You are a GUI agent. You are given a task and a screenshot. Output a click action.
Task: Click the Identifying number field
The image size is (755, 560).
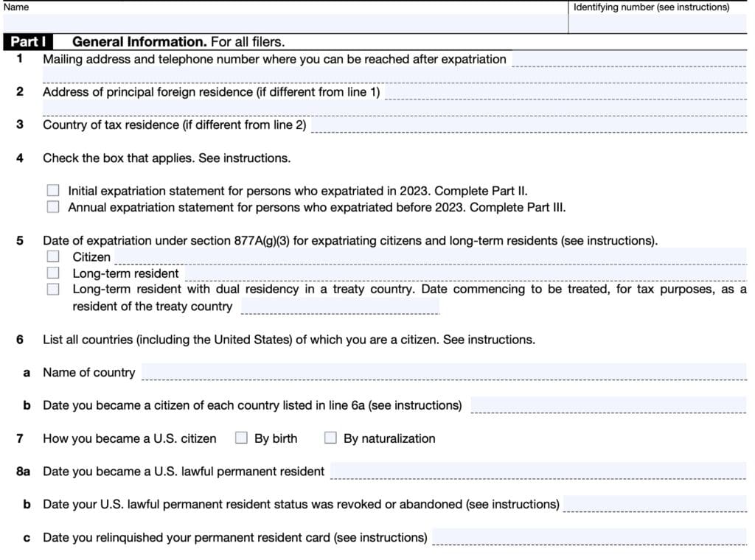click(656, 24)
